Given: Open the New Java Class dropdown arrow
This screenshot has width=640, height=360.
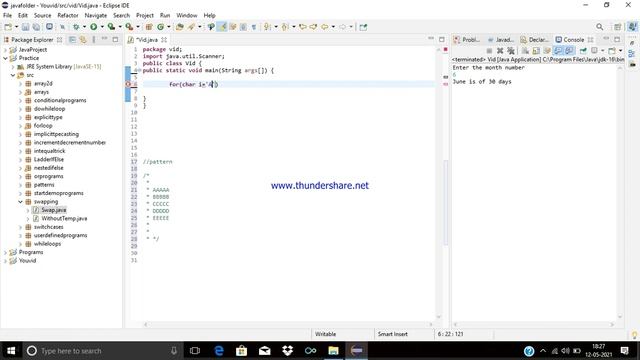Looking at the screenshot, I should [x=169, y=27].
